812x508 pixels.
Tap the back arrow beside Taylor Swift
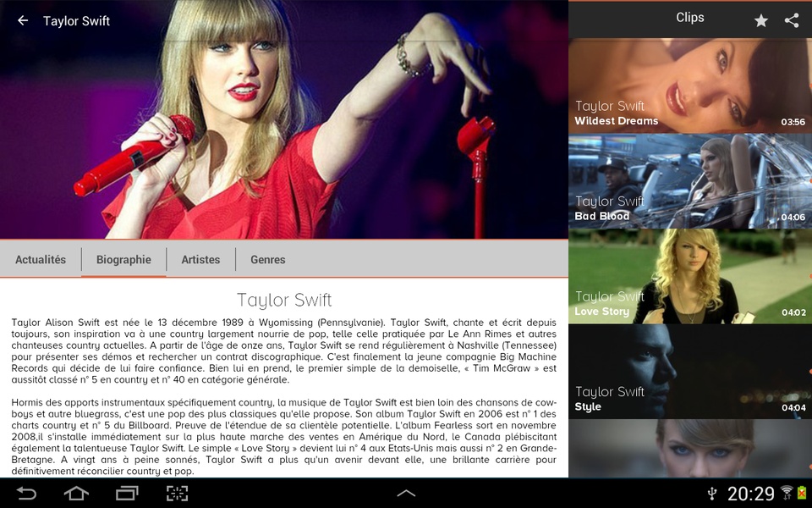pyautogui.click(x=23, y=20)
